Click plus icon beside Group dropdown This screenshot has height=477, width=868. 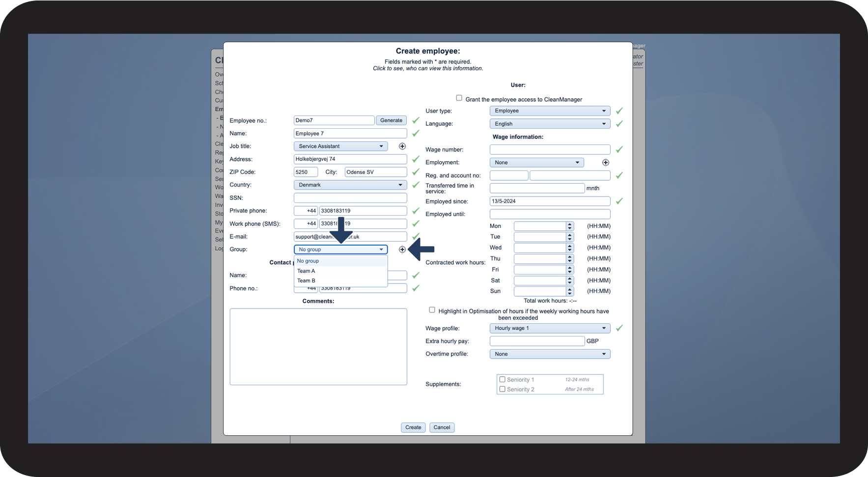tap(402, 250)
